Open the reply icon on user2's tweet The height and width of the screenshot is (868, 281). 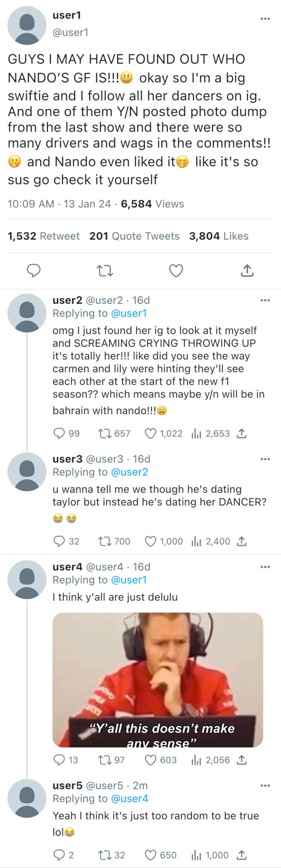pos(59,434)
